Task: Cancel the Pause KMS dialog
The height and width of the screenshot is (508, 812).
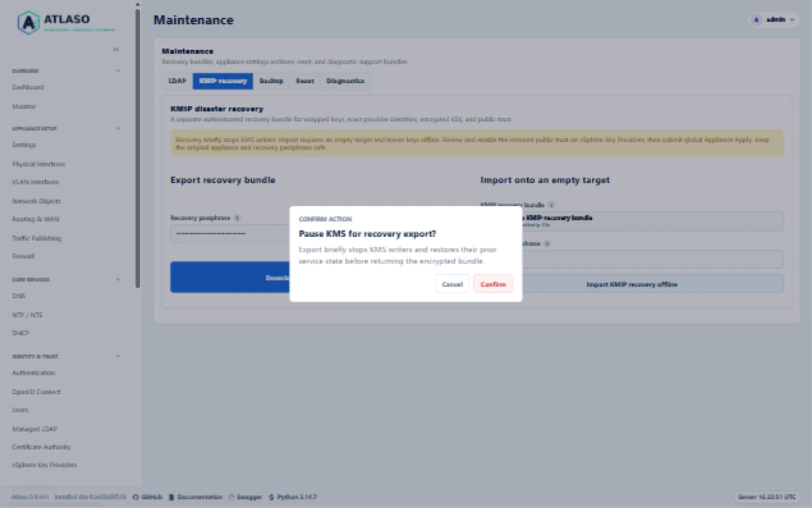Action: (452, 284)
